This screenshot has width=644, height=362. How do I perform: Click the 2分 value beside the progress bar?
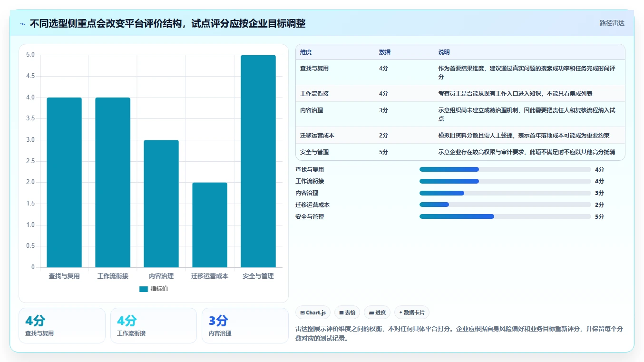coord(599,205)
